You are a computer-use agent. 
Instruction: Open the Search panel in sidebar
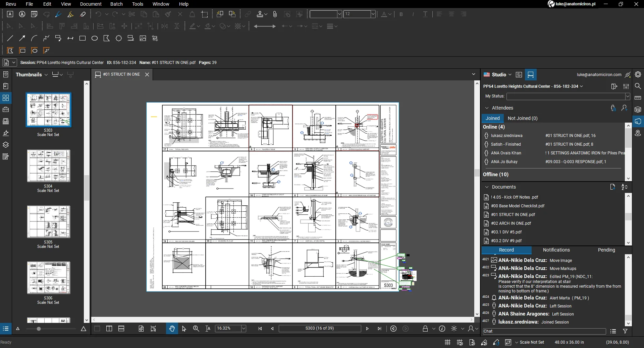pos(638,86)
